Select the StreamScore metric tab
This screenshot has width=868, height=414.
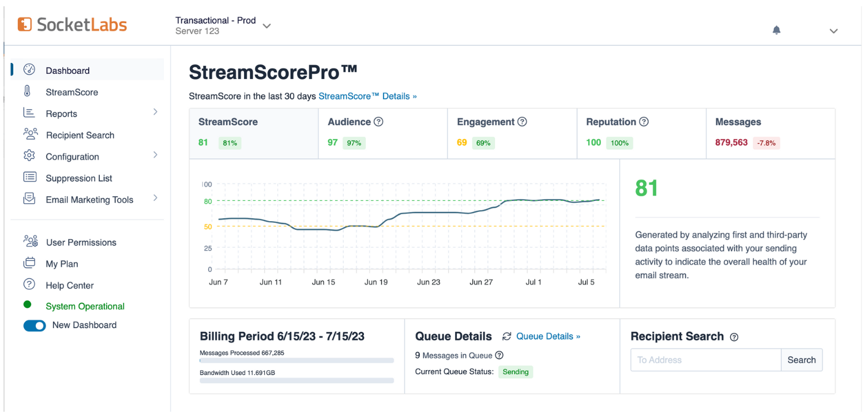[x=254, y=133]
